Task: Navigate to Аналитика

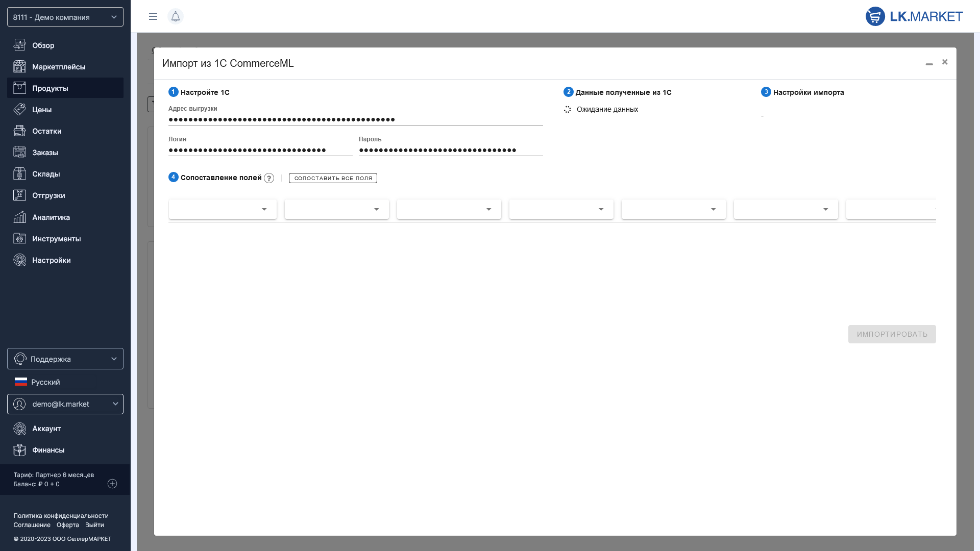Action: pos(65,217)
